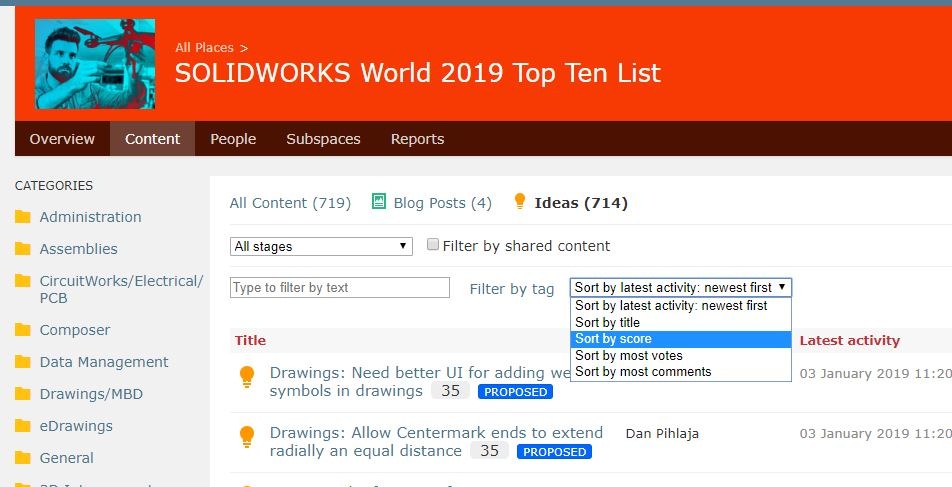Click the Composer folder icon
The height and width of the screenshot is (487, 952).
22,330
